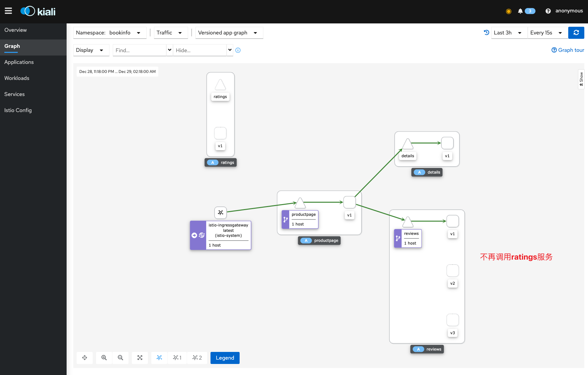This screenshot has height=375, width=588.
Task: Select the reviews v3 workload node
Action: [452, 320]
